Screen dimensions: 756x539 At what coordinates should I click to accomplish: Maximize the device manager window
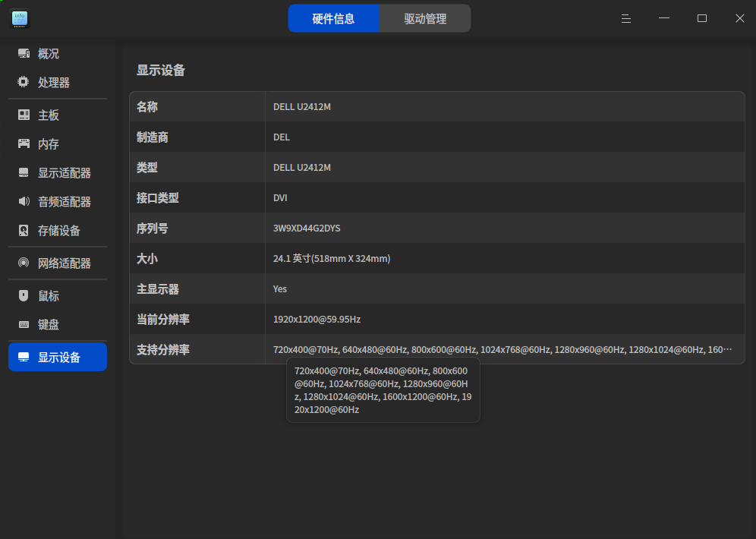pos(702,18)
